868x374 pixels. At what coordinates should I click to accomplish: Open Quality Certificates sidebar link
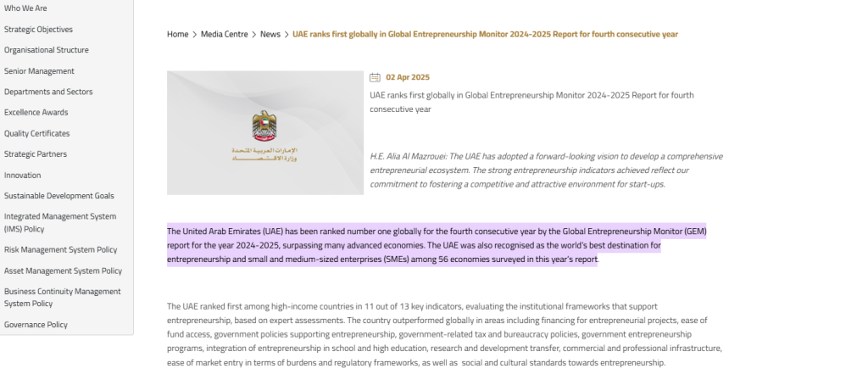coord(37,133)
